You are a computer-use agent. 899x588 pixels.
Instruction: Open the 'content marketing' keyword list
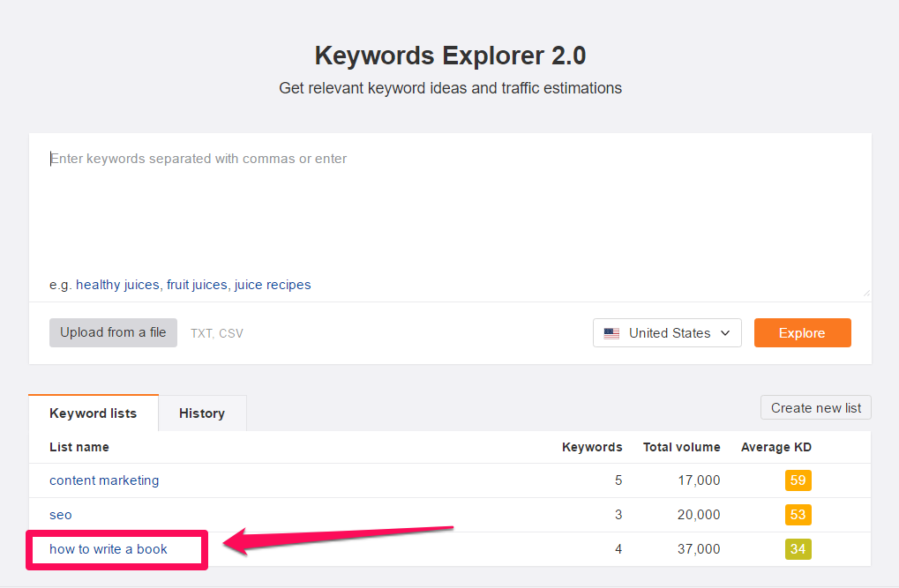click(x=104, y=480)
